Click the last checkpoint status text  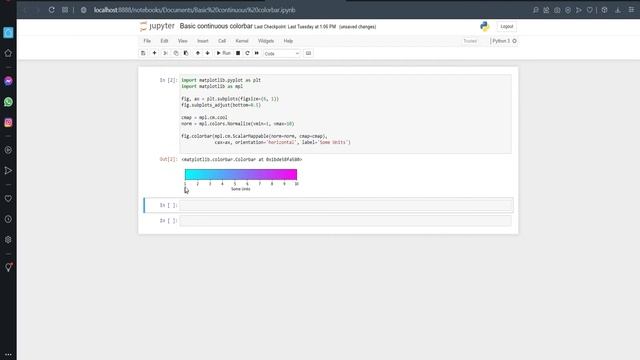(295, 27)
